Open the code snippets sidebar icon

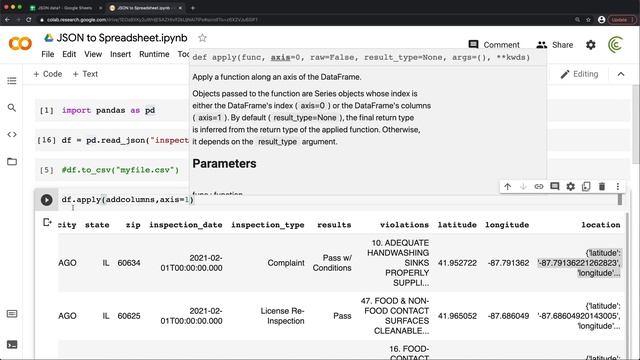12,134
